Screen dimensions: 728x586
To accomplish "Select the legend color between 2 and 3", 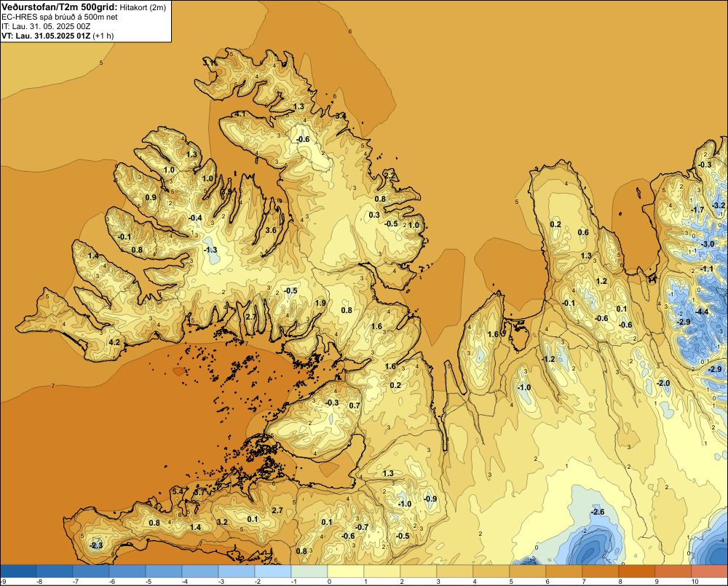I will (419, 571).
